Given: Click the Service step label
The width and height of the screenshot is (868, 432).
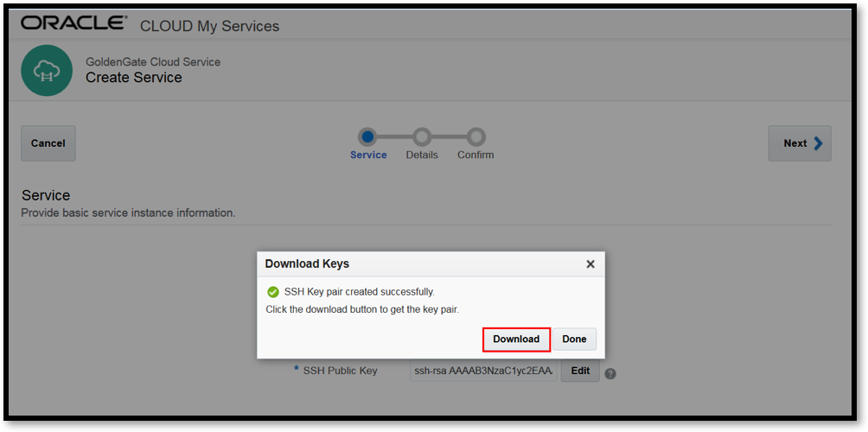Looking at the screenshot, I should click(x=368, y=155).
